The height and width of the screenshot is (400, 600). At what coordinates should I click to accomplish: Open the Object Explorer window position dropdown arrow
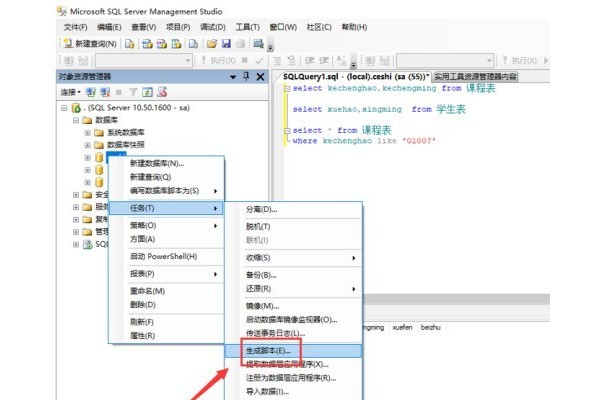[x=233, y=77]
